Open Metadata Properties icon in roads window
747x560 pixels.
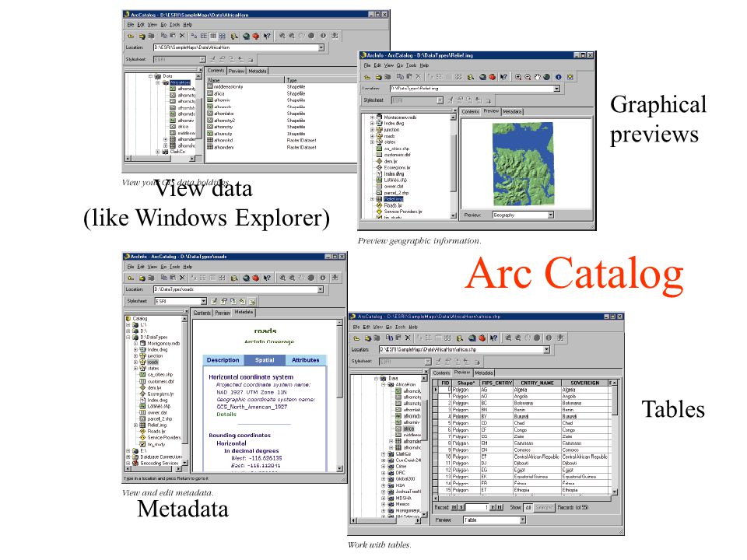pos(223,301)
